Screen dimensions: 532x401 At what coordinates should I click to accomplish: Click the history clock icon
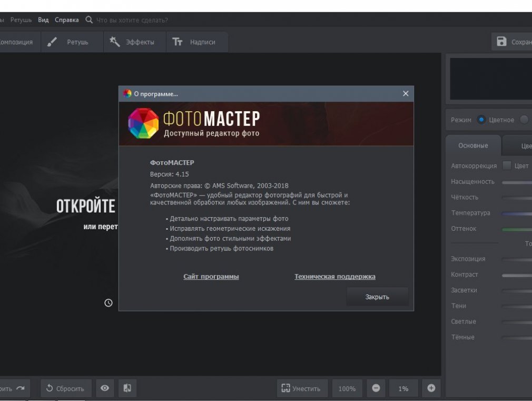(108, 303)
